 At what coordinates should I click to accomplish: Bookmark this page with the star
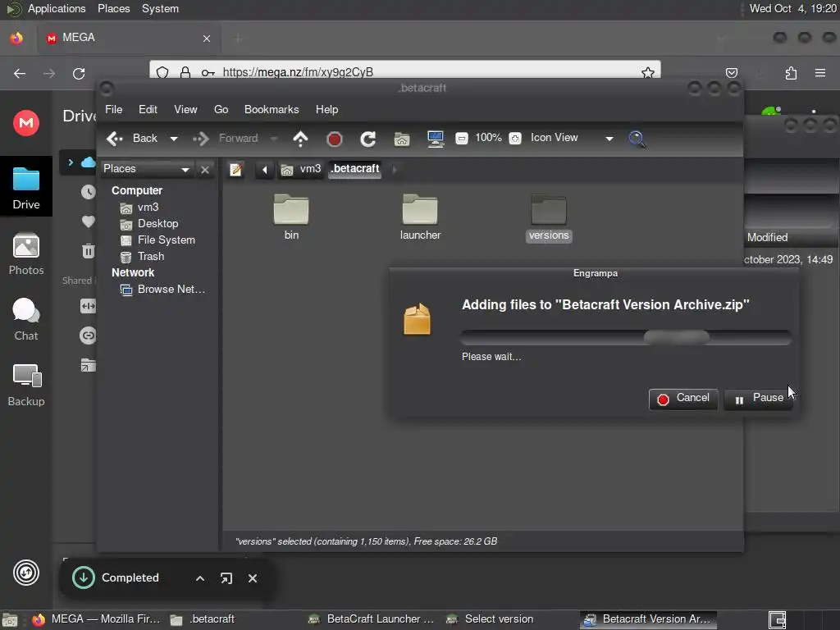pos(648,72)
